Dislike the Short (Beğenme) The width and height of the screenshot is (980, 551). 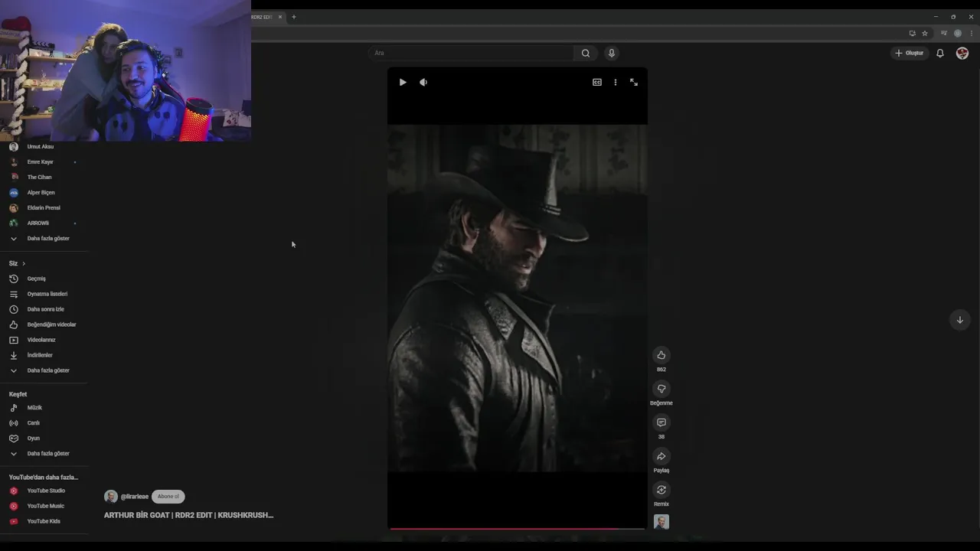click(661, 389)
